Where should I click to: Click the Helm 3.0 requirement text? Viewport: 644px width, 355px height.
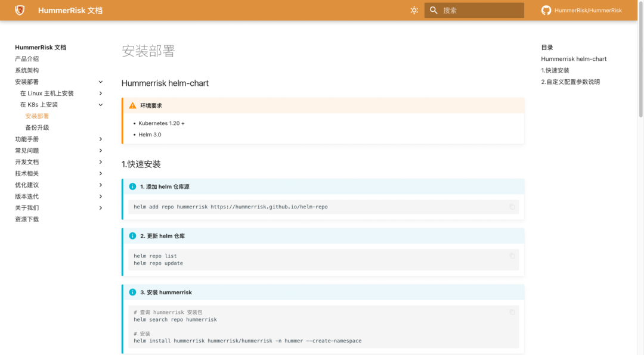[x=150, y=135]
